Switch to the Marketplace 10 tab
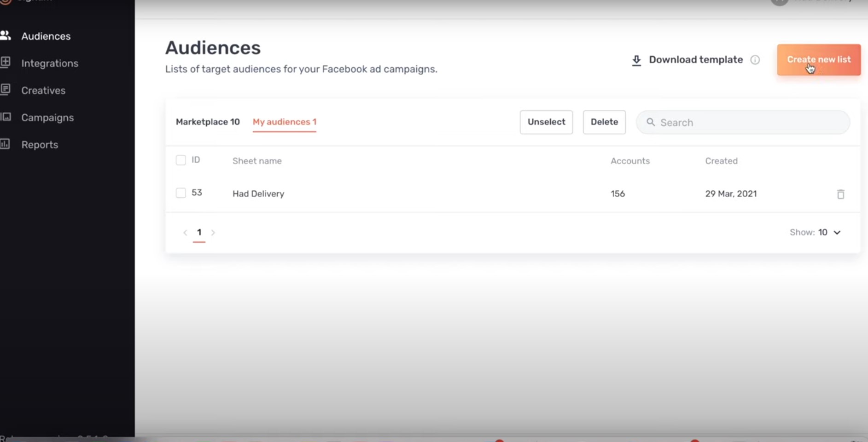This screenshot has width=868, height=442. (208, 122)
